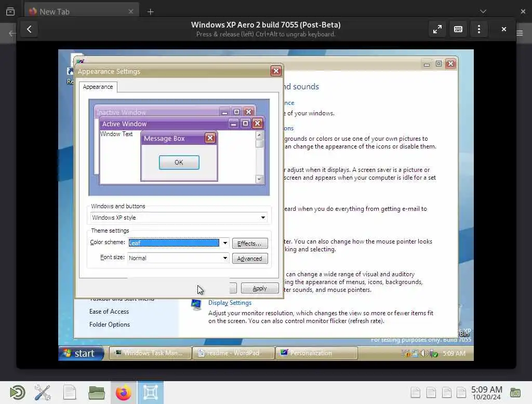
Task: Open the host text document icon in panel
Action: point(70,393)
